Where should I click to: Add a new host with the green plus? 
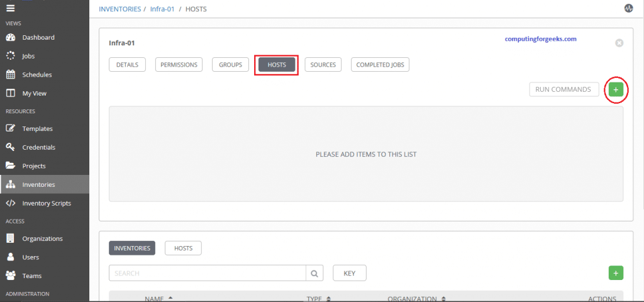616,89
